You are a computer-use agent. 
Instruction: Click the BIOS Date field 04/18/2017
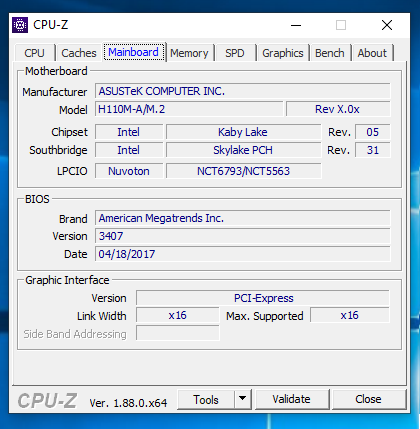(243, 254)
